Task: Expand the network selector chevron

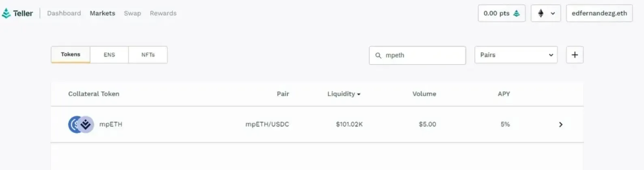Action: 552,13
